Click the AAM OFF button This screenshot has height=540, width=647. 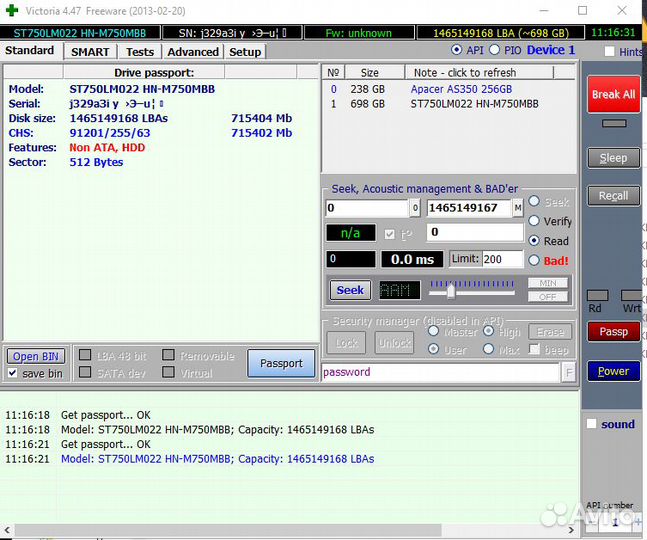pyautogui.click(x=548, y=297)
